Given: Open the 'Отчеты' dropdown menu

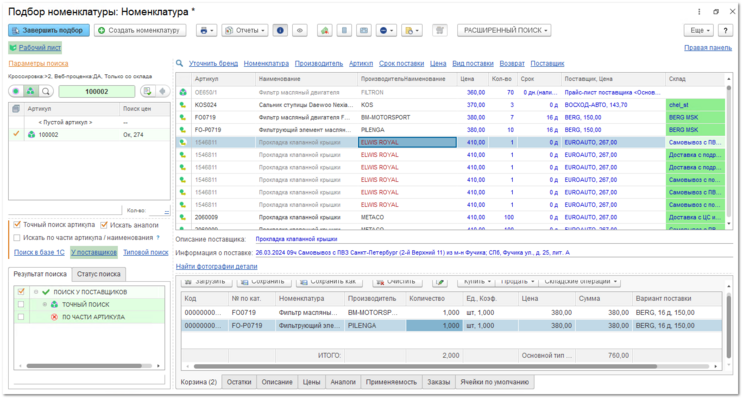Looking at the screenshot, I should (245, 30).
